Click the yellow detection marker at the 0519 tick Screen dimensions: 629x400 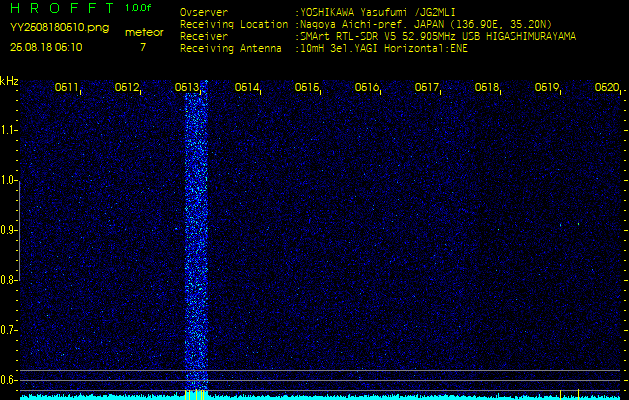[x=560, y=394]
